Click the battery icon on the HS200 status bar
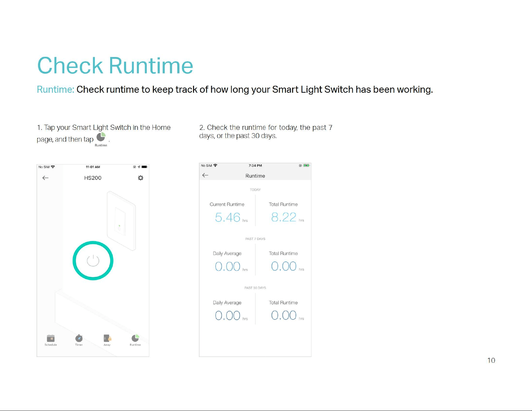Image resolution: width=532 pixels, height=411 pixels. pos(145,167)
